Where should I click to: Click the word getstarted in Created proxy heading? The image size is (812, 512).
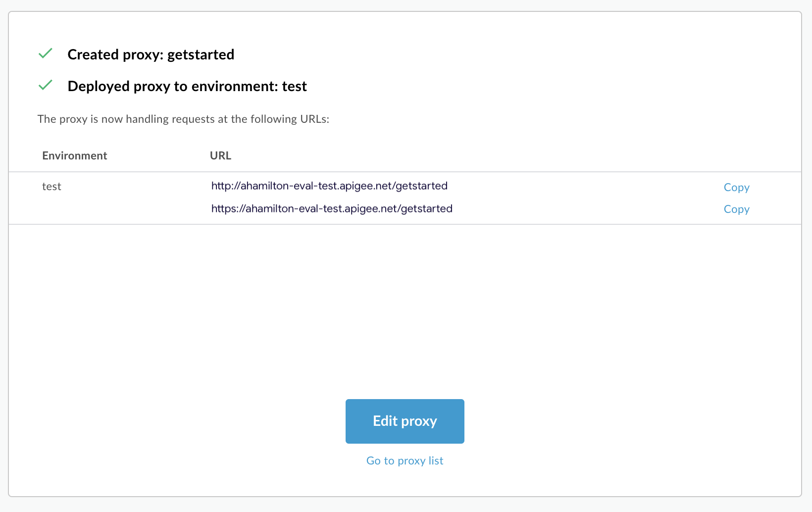coord(201,54)
